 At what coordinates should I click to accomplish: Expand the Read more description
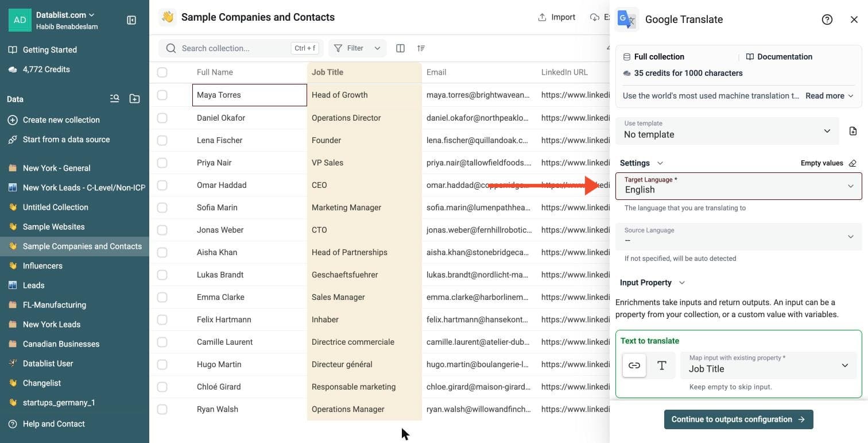click(x=830, y=96)
